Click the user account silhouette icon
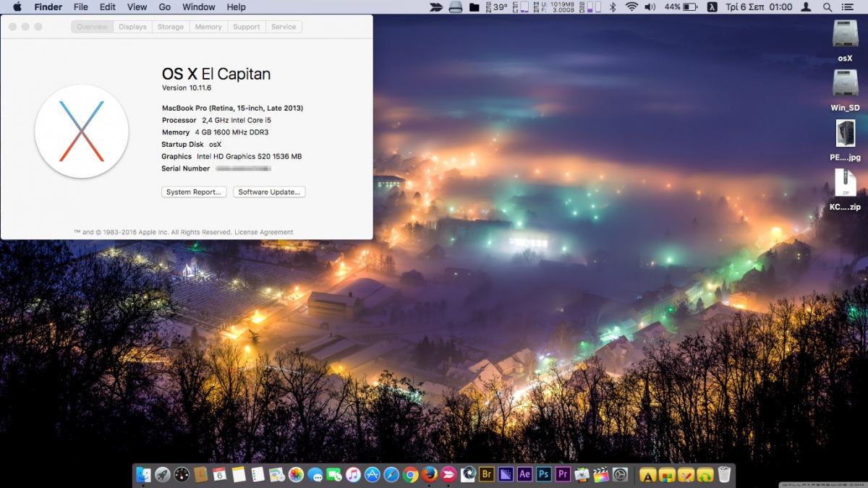The width and height of the screenshot is (868, 488). 807,7
